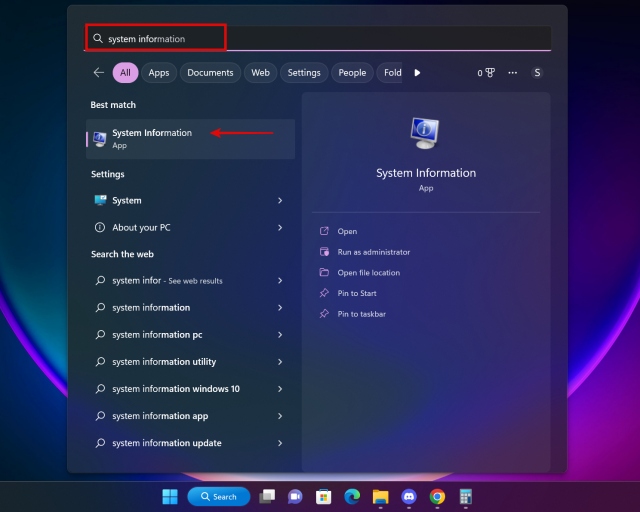Open Discord from taskbar
This screenshot has height=512, width=640.
point(409,496)
